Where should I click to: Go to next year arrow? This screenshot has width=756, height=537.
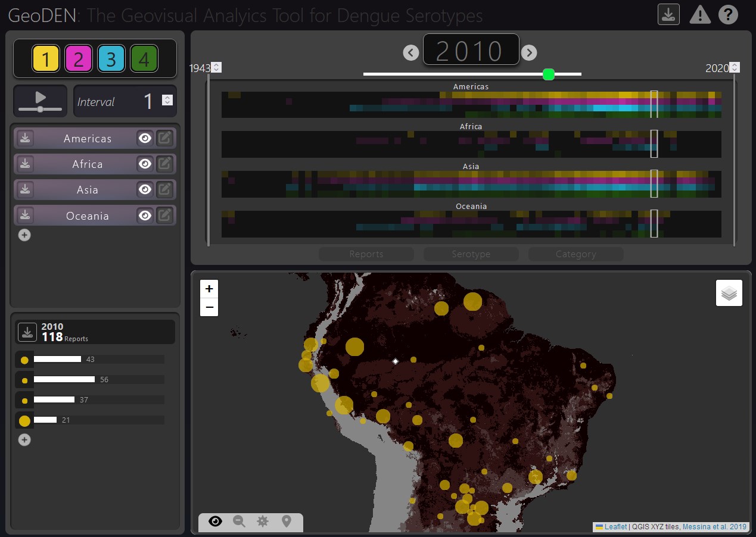[529, 52]
